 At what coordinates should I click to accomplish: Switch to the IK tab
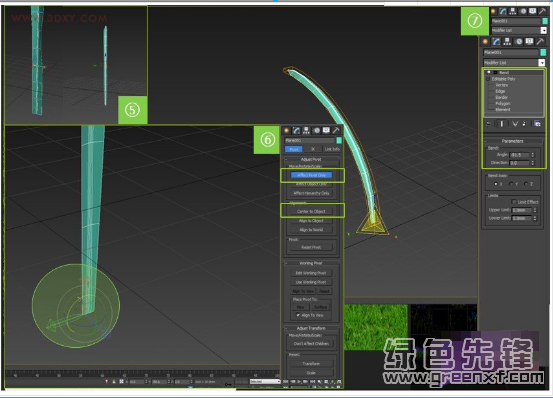[313, 149]
